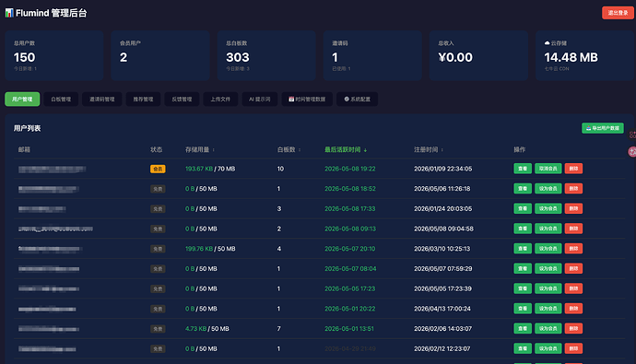The width and height of the screenshot is (636, 364).
Task: Click the 总用户数 150 stat card
Action: coord(54,55)
